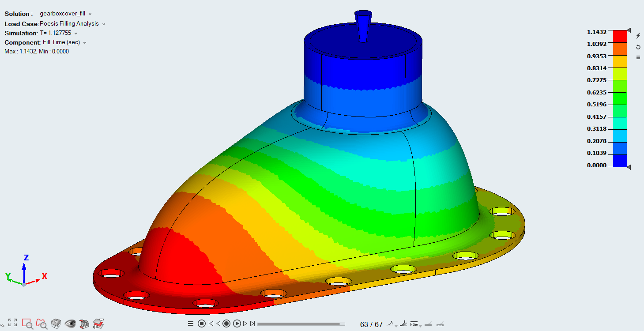Click the red color band in legend
644x331 pixels.
(620, 36)
